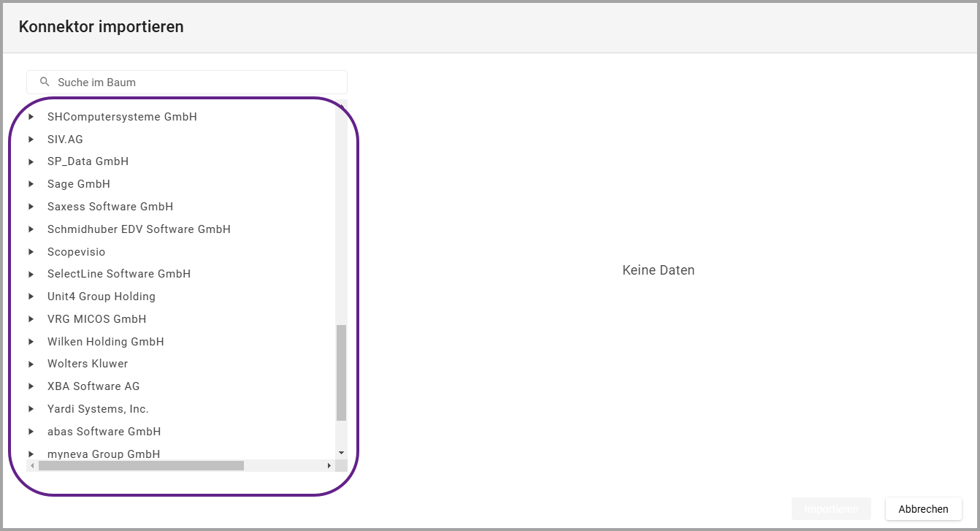Select Saxess Software GmbH entry
This screenshot has height=531, width=980.
coord(110,207)
